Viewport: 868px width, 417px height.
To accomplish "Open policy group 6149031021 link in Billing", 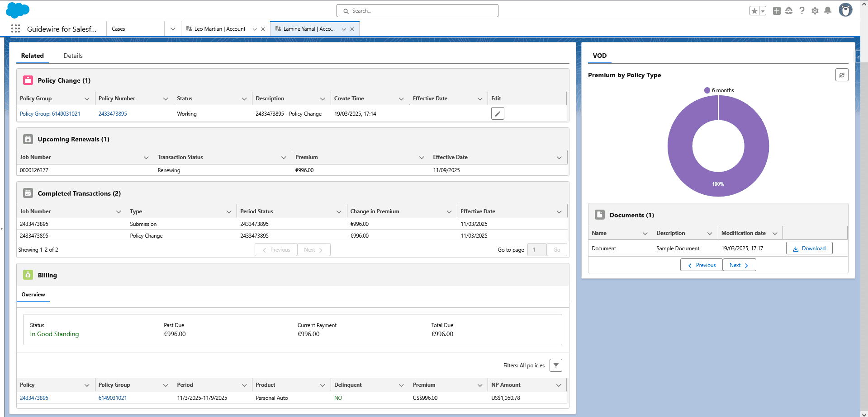I will click(113, 398).
